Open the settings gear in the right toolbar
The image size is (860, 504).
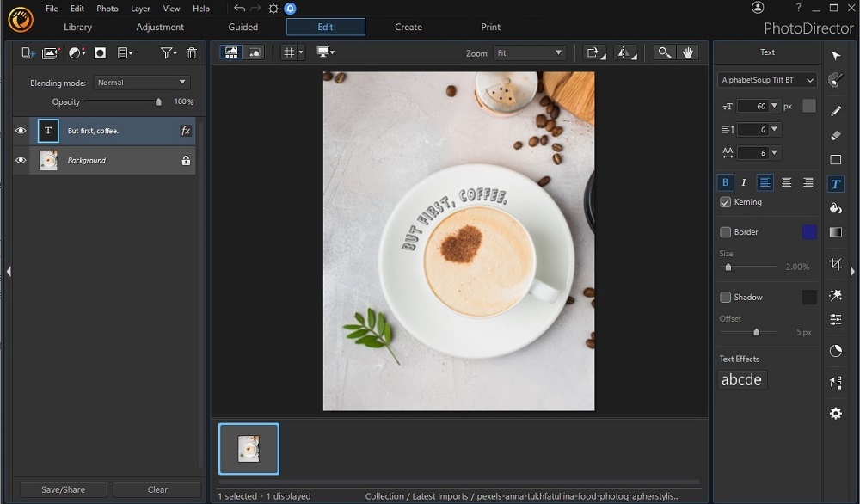tap(835, 414)
